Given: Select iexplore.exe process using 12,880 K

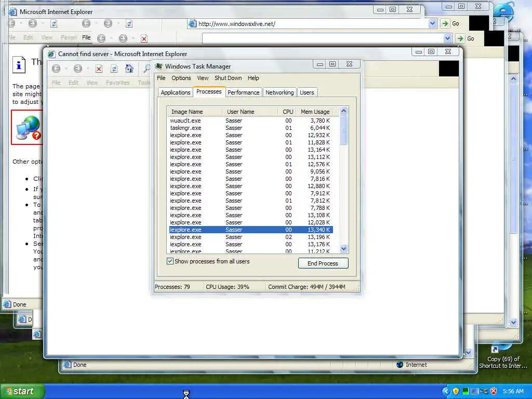Looking at the screenshot, I should [x=251, y=186].
